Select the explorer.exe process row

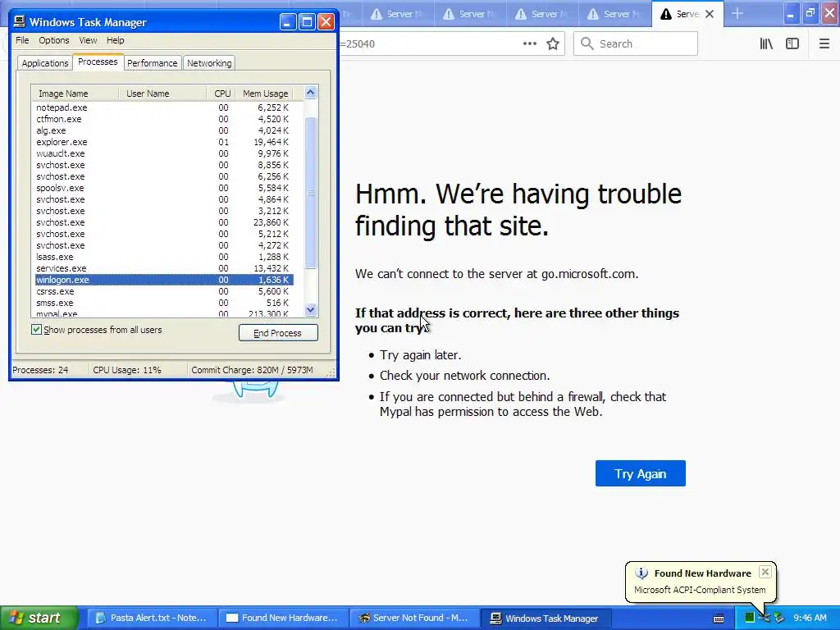(x=163, y=142)
